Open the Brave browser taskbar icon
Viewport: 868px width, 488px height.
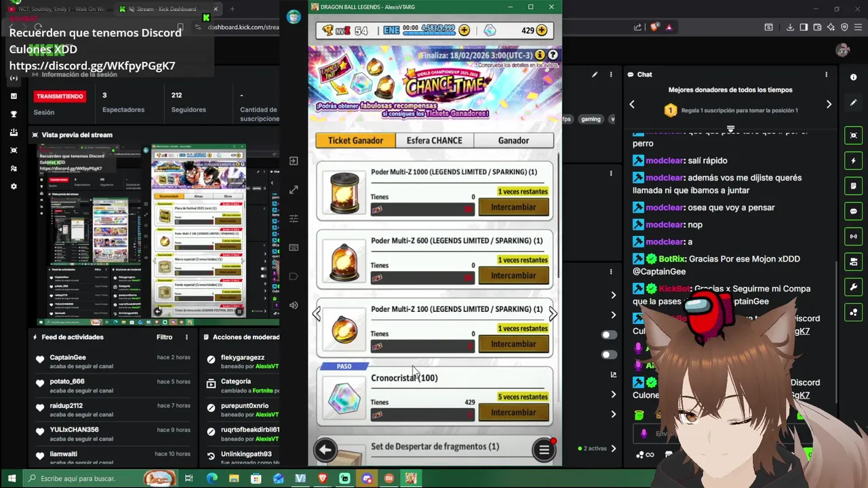[322, 479]
